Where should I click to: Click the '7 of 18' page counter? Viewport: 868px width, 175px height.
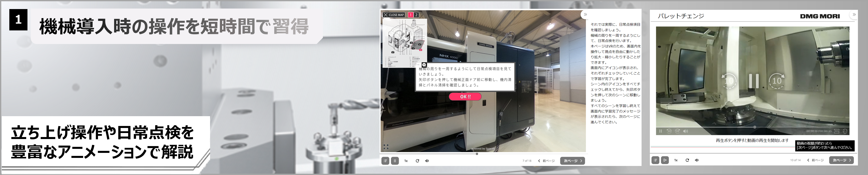[x=527, y=161]
